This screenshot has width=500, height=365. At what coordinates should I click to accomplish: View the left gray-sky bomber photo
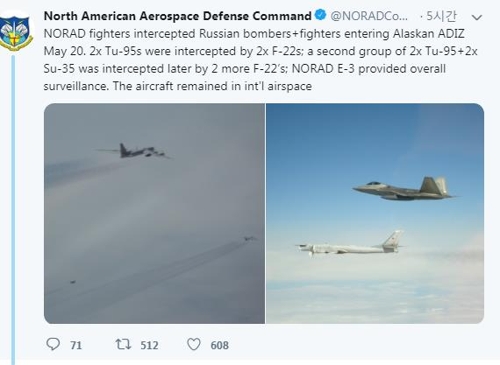tap(154, 213)
